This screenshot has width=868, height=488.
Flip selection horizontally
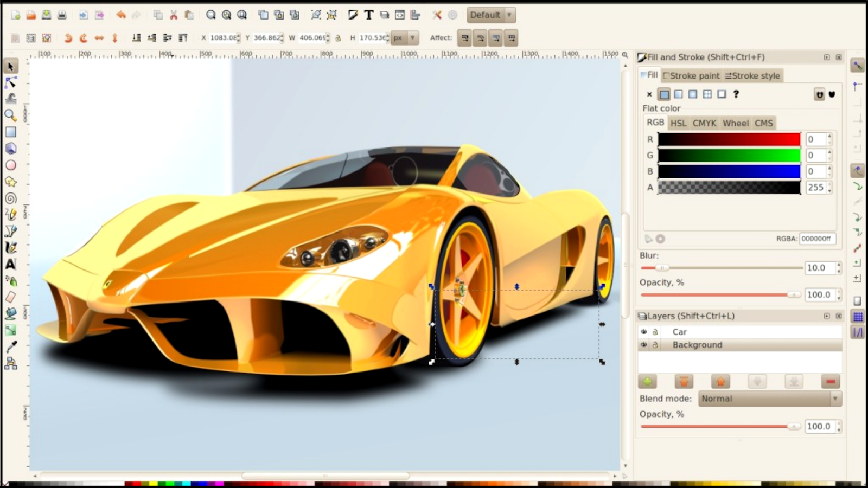pyautogui.click(x=99, y=38)
